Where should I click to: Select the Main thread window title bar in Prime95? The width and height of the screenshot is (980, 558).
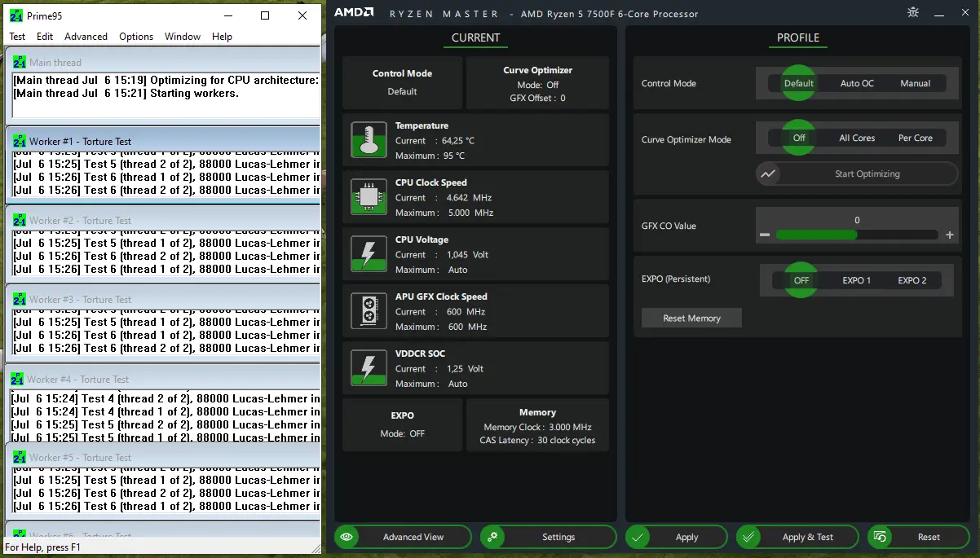pos(163,62)
